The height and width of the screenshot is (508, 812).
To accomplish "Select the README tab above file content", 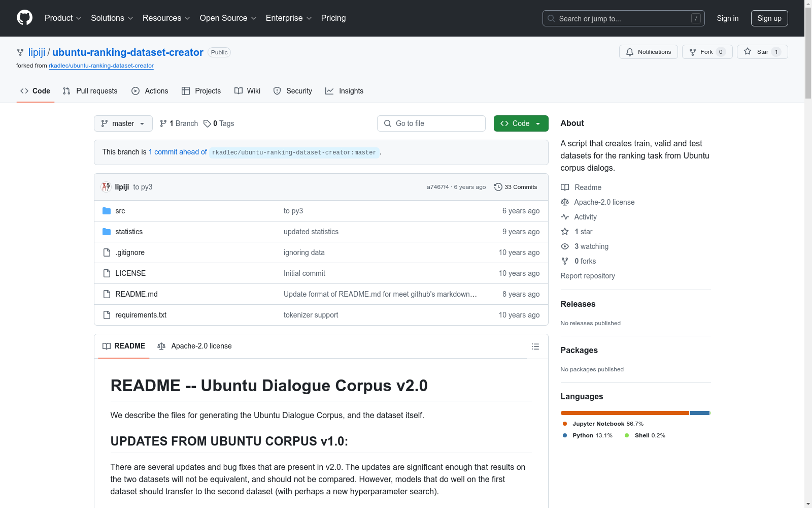I will coord(124,346).
